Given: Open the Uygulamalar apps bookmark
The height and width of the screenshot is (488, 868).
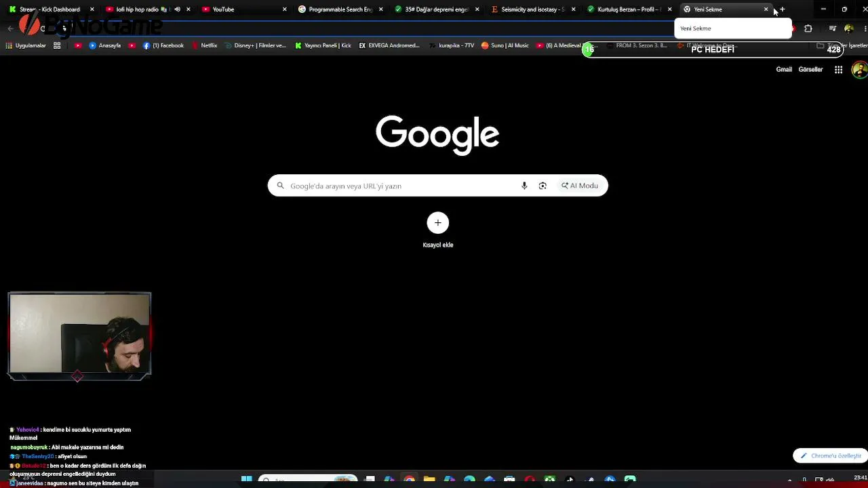Looking at the screenshot, I should click(x=26, y=45).
